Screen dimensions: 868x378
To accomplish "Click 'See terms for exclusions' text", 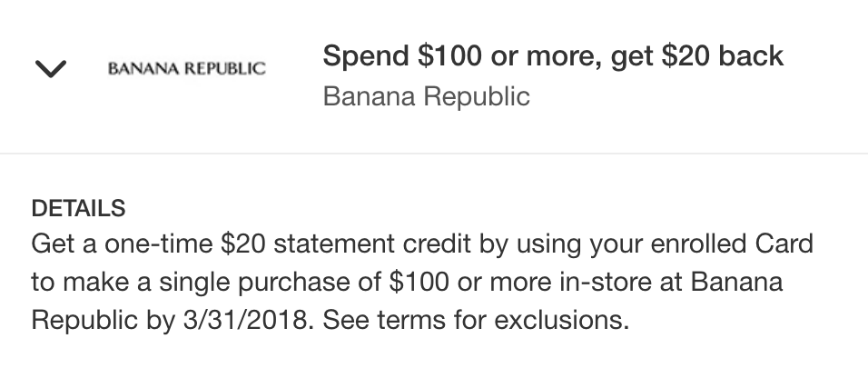I will [x=476, y=320].
